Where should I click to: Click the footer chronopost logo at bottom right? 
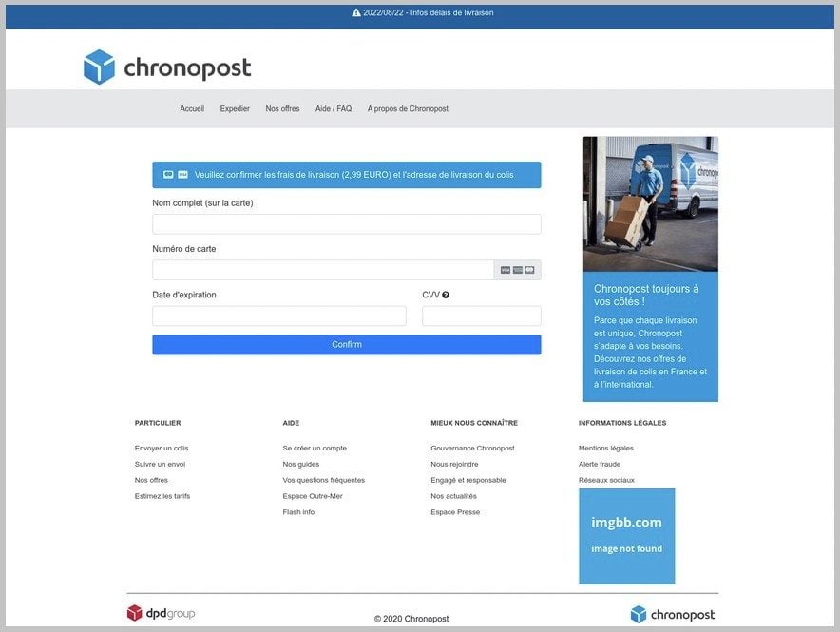(673, 614)
